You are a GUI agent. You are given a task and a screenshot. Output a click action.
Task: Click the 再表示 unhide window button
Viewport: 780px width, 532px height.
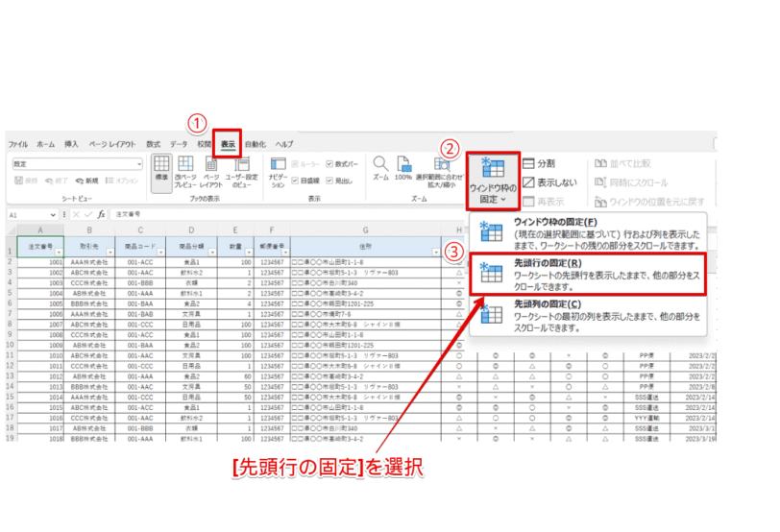544,202
